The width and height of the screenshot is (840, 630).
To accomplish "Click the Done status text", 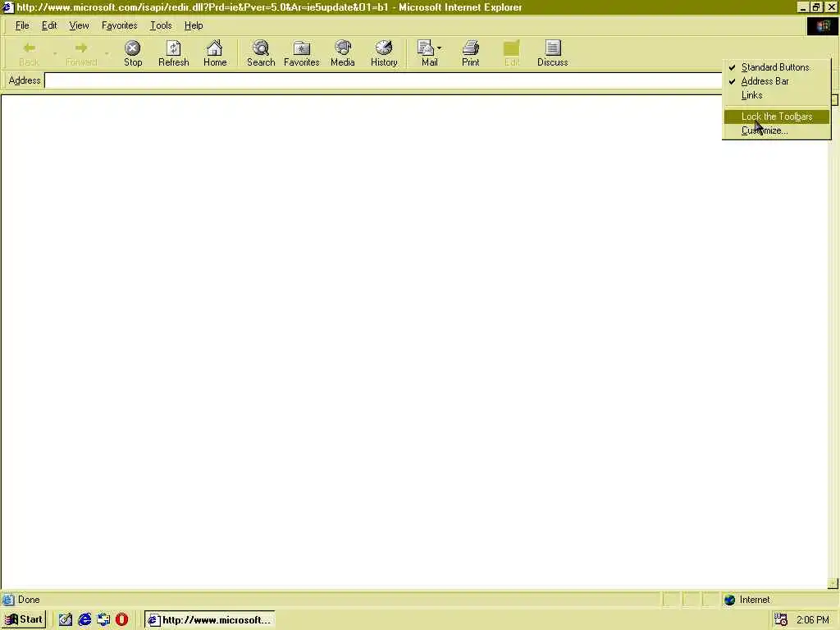I will 29,600.
